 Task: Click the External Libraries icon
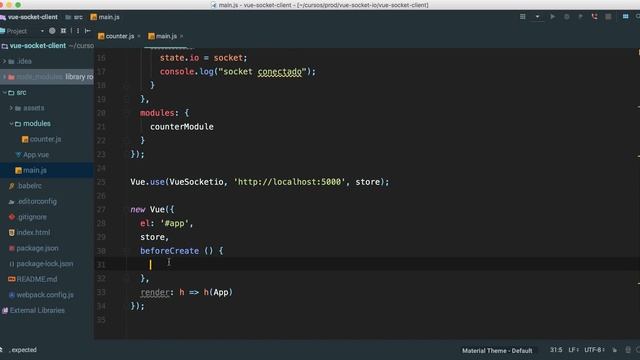pos(5,310)
